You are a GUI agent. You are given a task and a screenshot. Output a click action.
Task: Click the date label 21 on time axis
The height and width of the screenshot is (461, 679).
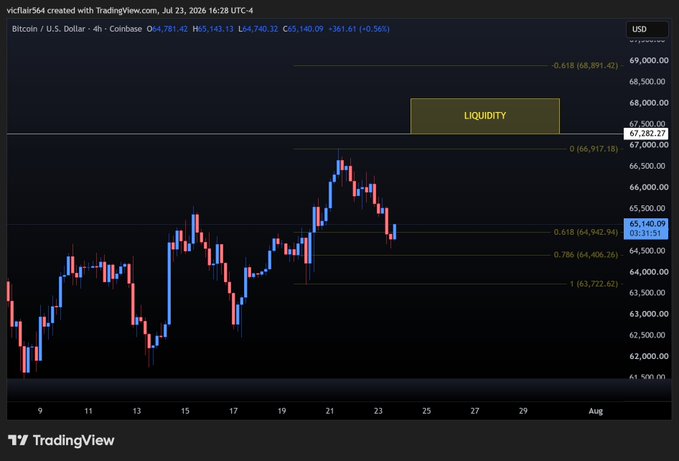[x=330, y=411]
